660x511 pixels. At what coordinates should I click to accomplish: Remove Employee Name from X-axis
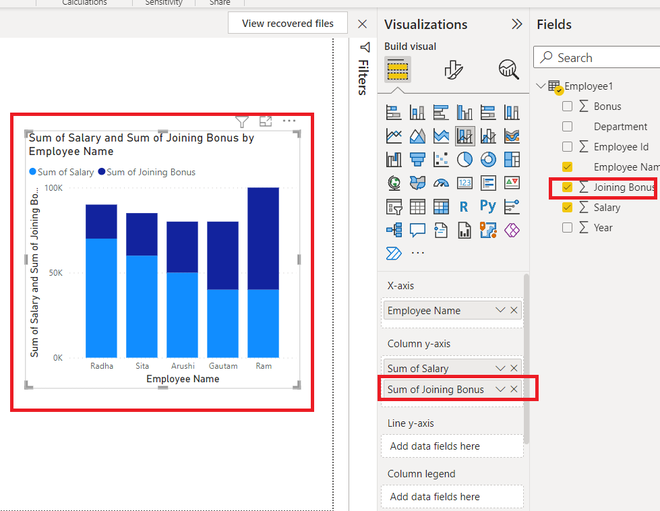[514, 310]
